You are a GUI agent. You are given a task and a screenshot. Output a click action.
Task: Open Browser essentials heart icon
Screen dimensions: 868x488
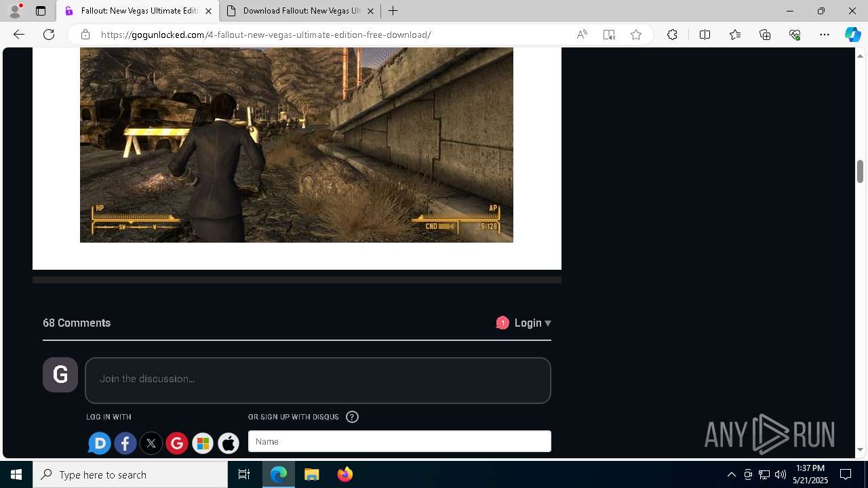click(x=795, y=35)
